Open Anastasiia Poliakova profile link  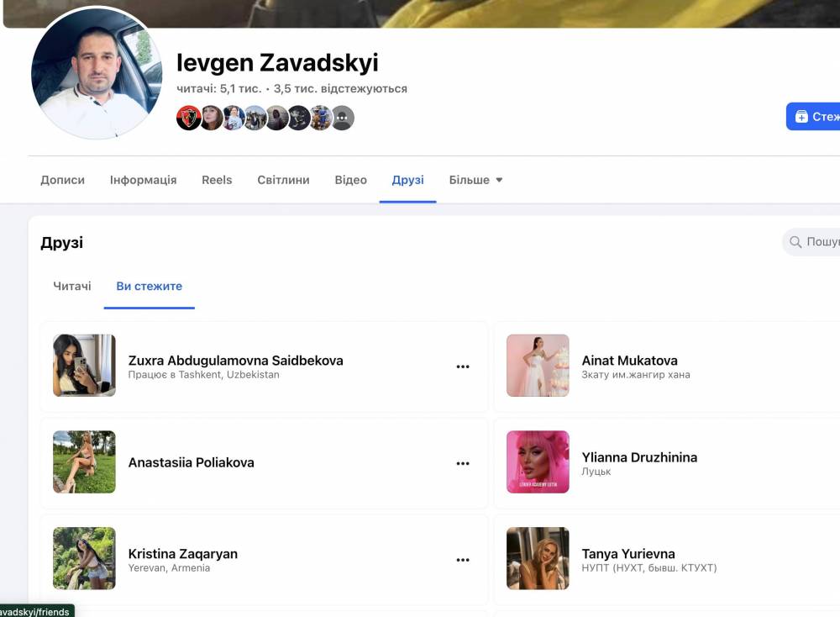[192, 462]
